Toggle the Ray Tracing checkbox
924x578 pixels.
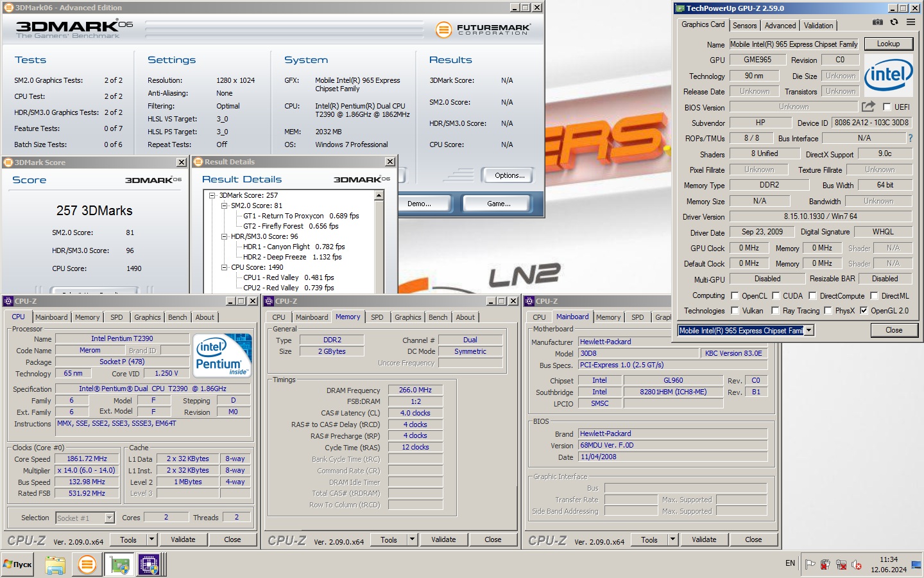coord(776,311)
